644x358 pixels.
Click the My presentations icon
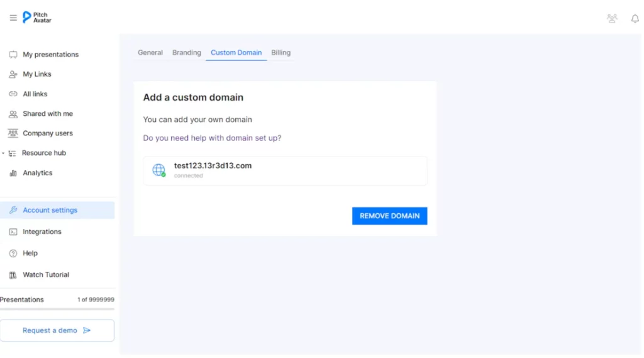coord(13,55)
